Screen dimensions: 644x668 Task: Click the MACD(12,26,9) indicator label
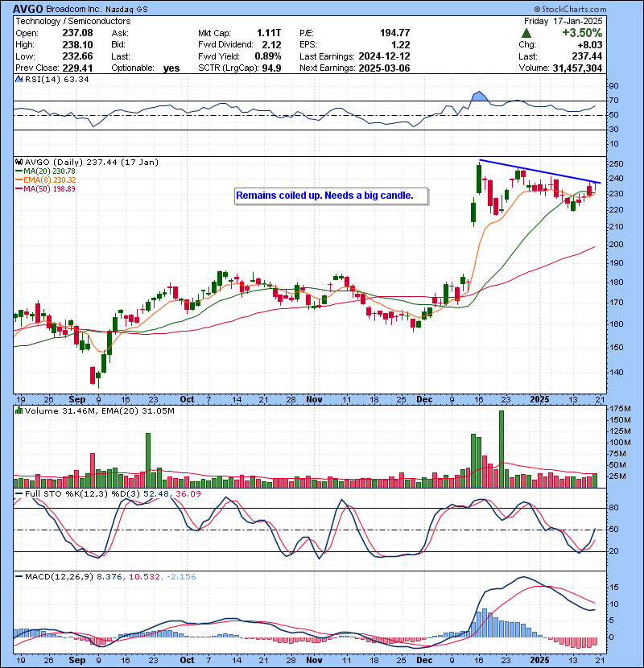(x=59, y=577)
